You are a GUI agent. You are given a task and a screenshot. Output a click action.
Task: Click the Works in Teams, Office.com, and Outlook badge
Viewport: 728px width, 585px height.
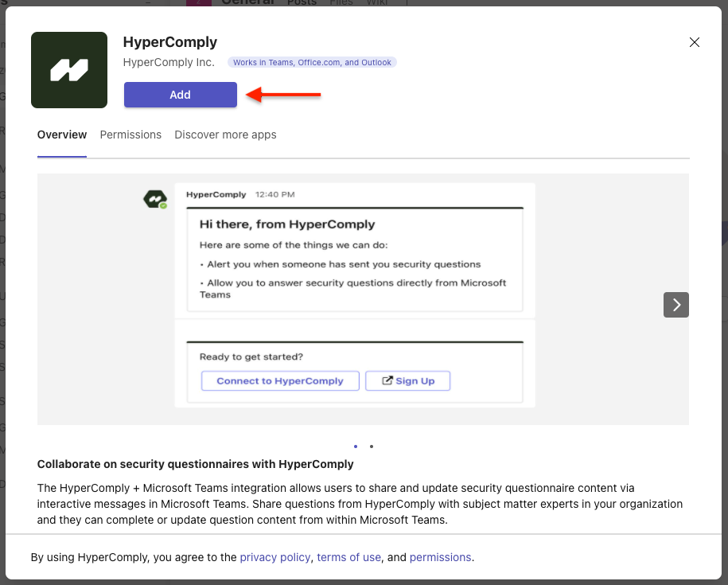point(312,62)
